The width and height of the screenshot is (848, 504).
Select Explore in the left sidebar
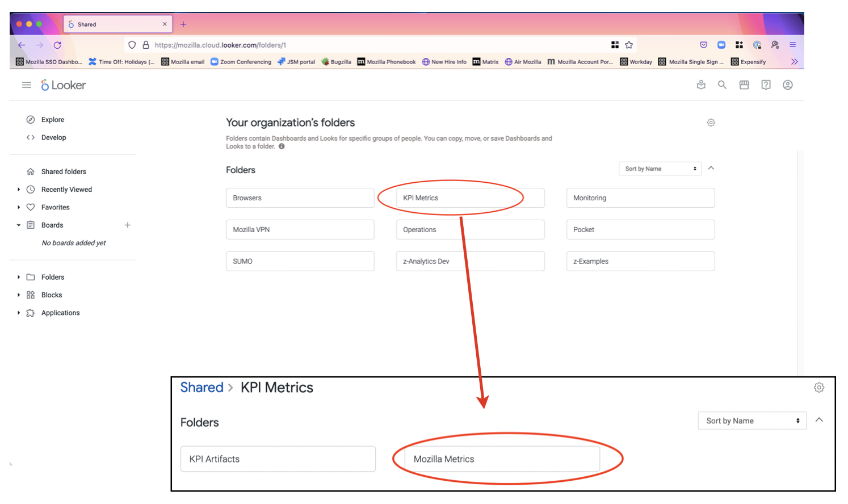tap(53, 120)
